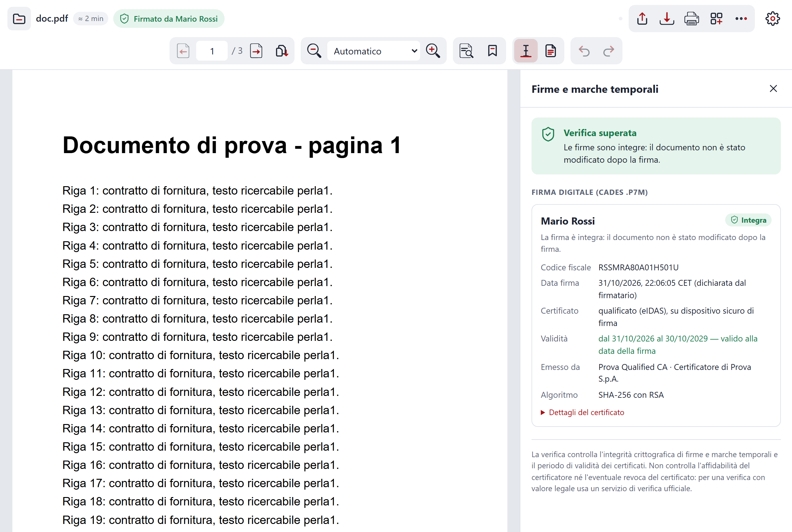Screen dimensions: 792x532
Task: Click signer name Mario Rossi in card
Action: [x=568, y=221]
